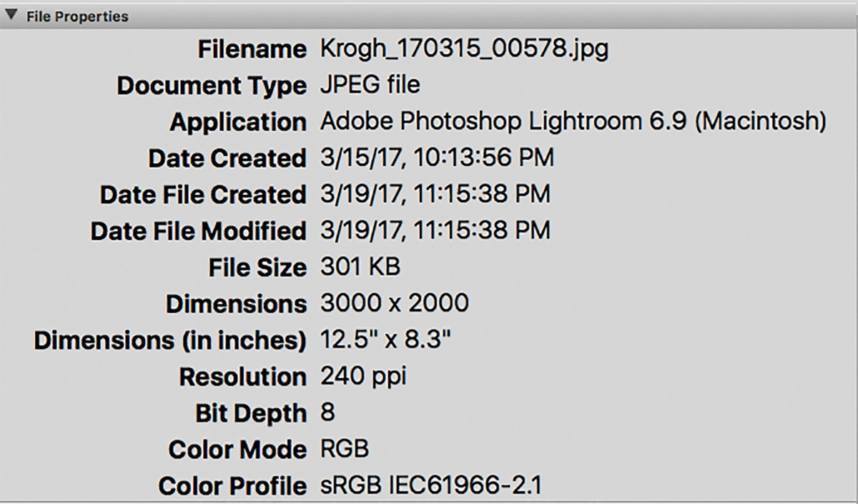Click the Application label

click(x=237, y=123)
